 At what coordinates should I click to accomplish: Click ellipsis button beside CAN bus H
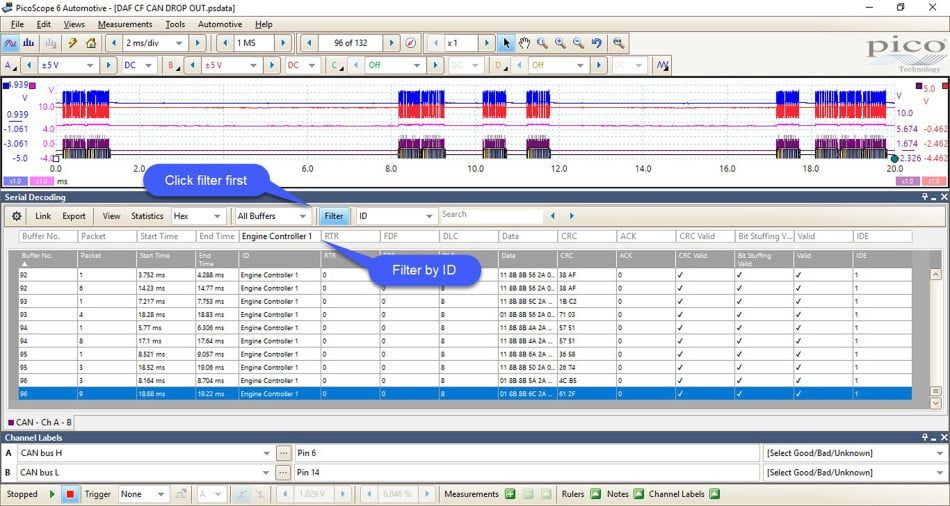coord(283,453)
